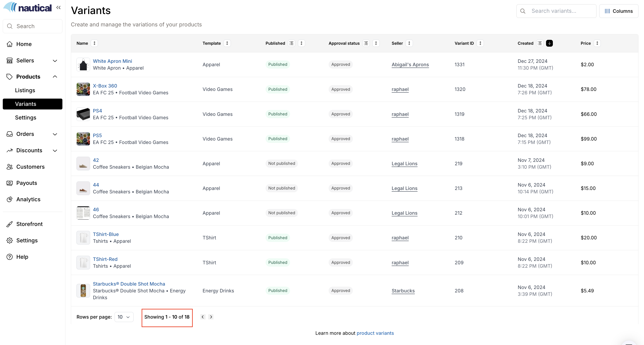Collapse the Products section in sidebar
Viewport: 644px width, 345px height.
[x=55, y=76]
